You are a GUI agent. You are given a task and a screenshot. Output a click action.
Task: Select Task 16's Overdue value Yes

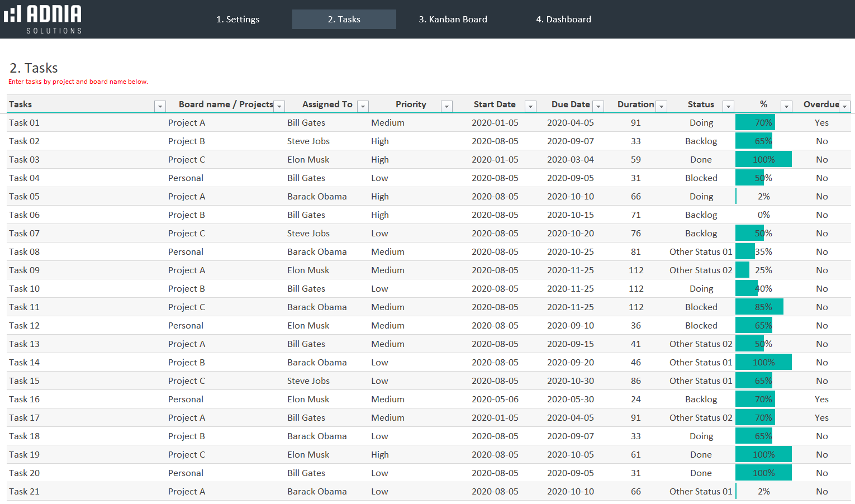click(x=821, y=399)
